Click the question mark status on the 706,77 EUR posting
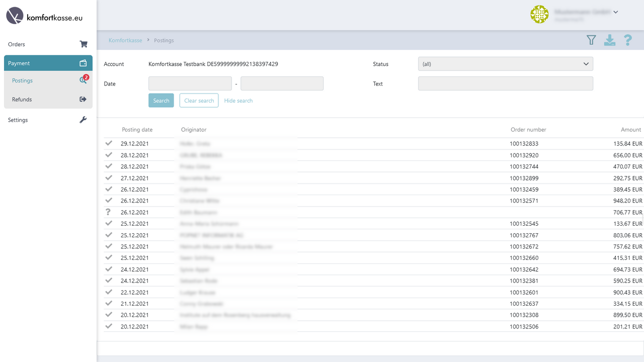Image resolution: width=644 pixels, height=362 pixels. coord(109,212)
